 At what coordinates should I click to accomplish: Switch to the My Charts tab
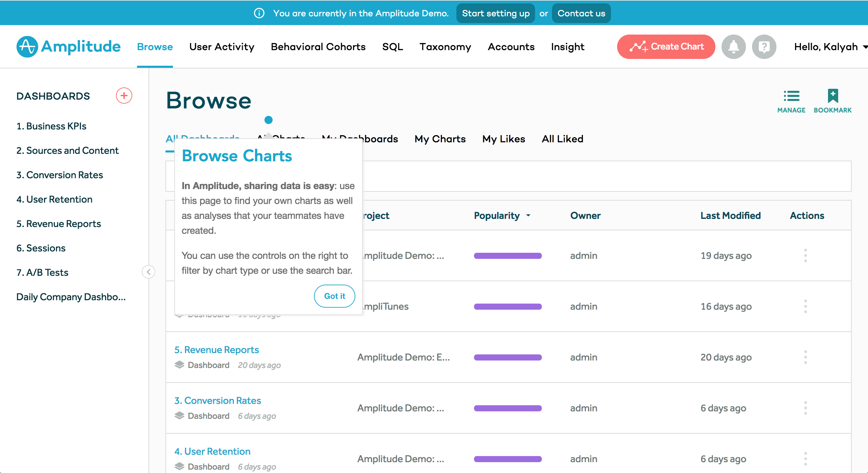[x=440, y=139]
